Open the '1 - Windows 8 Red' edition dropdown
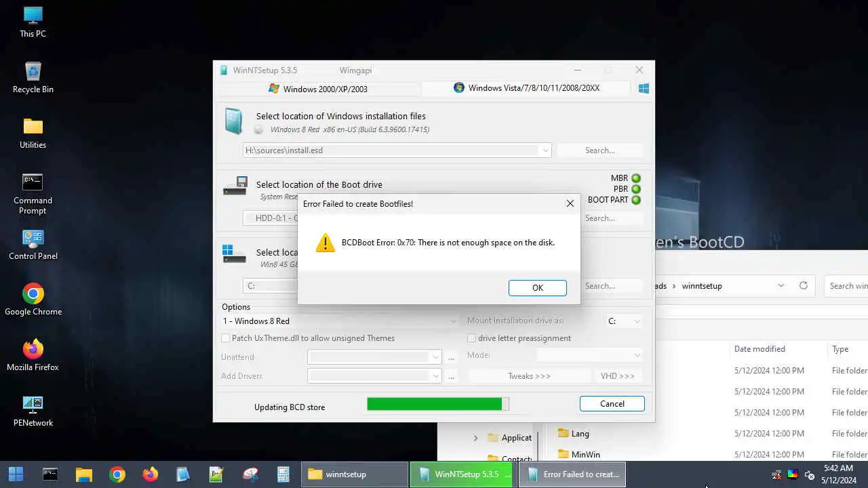The image size is (868, 488). pos(454,321)
